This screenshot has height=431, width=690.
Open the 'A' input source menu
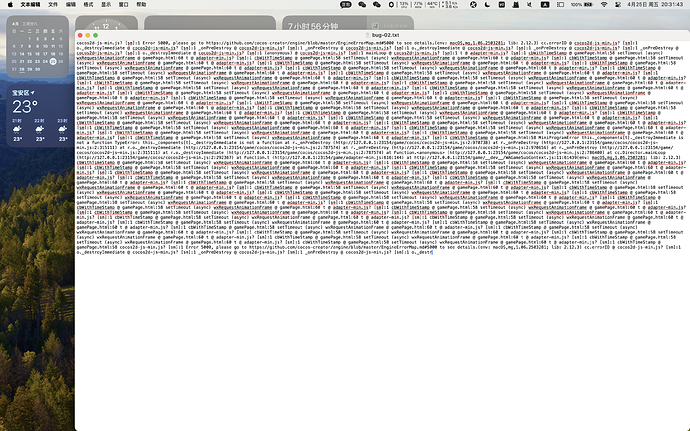click(x=545, y=4)
